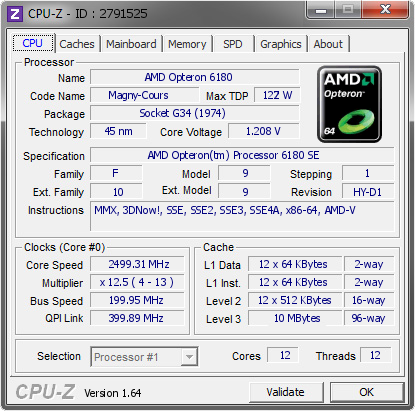Click the Version 1.64 label
Image resolution: width=415 pixels, height=411 pixels.
tap(113, 393)
